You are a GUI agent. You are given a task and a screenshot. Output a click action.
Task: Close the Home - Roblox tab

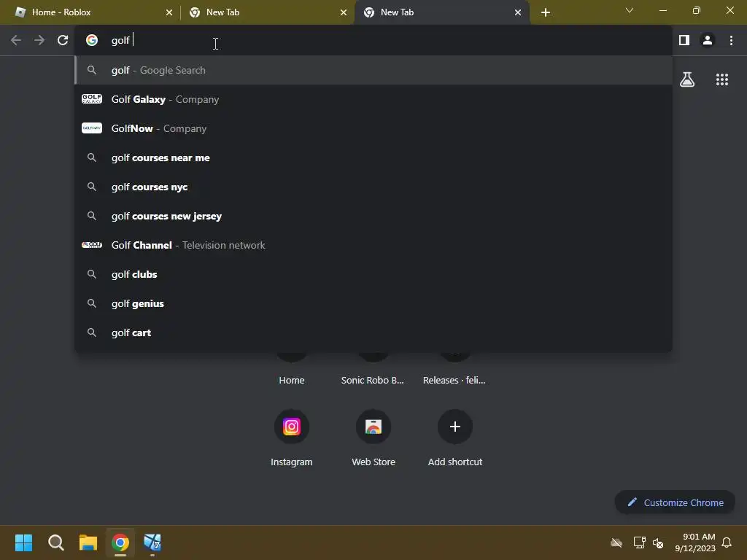[x=169, y=12]
